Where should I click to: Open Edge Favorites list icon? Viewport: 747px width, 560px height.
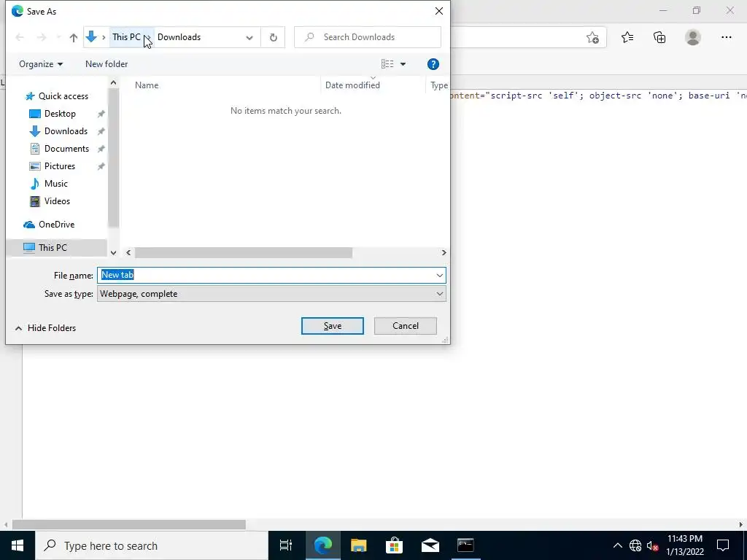pos(627,37)
